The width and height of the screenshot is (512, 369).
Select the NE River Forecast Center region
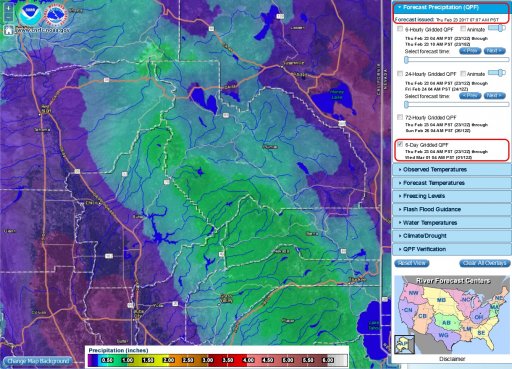499,298
